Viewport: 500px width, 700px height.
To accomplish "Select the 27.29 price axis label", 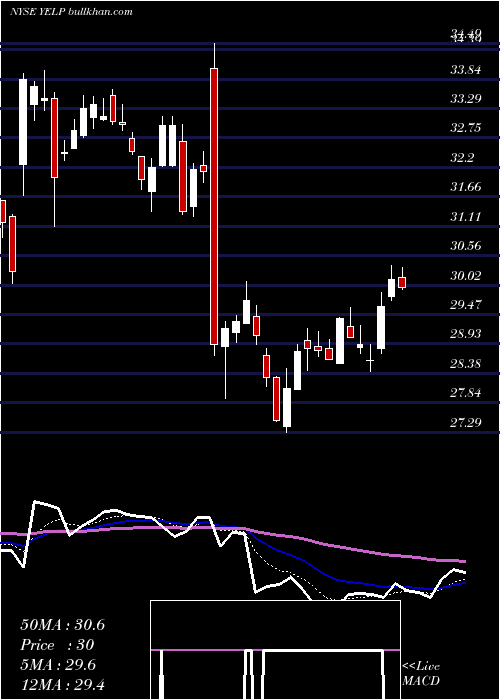I will [x=466, y=422].
